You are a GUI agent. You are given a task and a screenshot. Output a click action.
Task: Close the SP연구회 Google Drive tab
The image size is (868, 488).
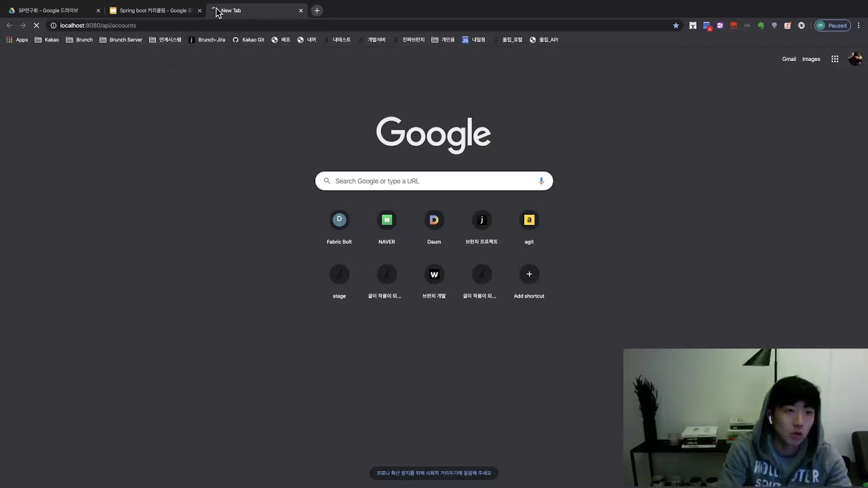point(98,10)
